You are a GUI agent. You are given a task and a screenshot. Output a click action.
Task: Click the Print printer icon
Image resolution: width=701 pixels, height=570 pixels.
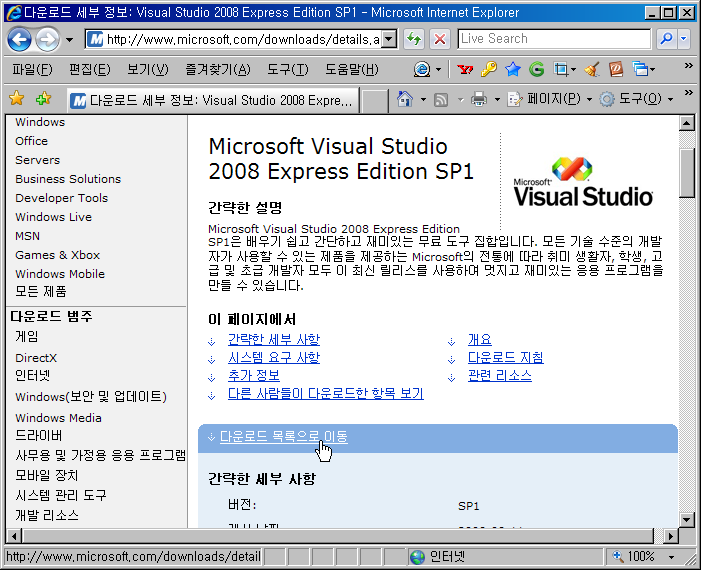point(479,99)
